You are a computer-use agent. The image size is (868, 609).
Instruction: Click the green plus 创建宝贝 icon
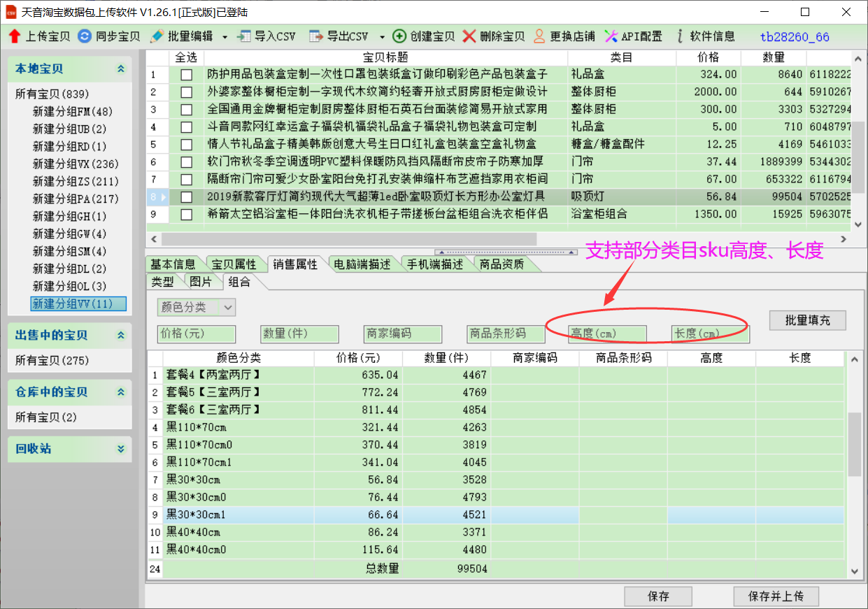399,36
